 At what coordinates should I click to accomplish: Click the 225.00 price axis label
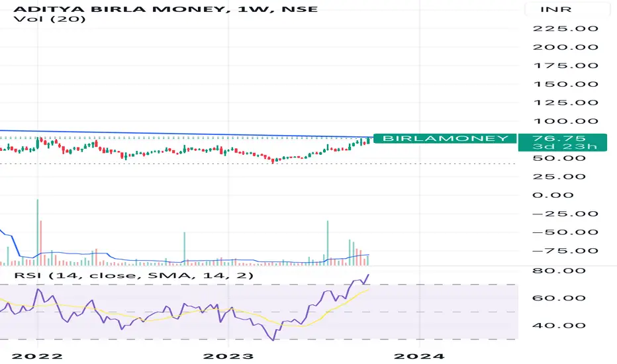coord(565,28)
